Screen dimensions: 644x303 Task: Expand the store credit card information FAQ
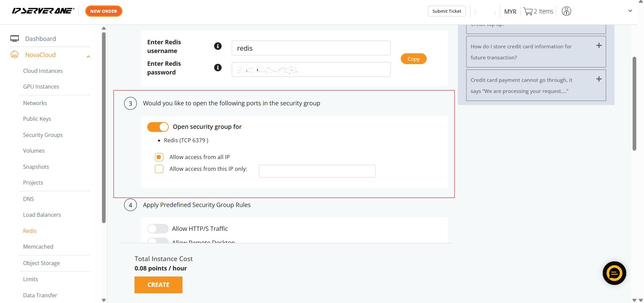click(x=599, y=46)
